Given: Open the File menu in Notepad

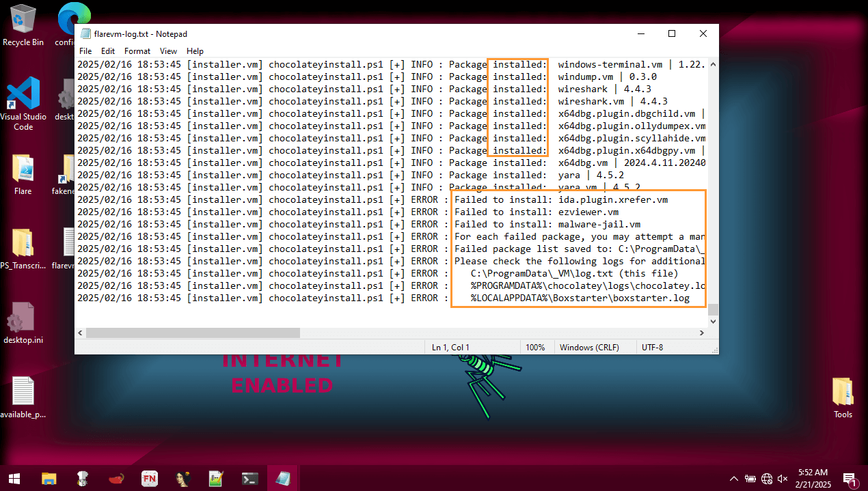Looking at the screenshot, I should [85, 51].
